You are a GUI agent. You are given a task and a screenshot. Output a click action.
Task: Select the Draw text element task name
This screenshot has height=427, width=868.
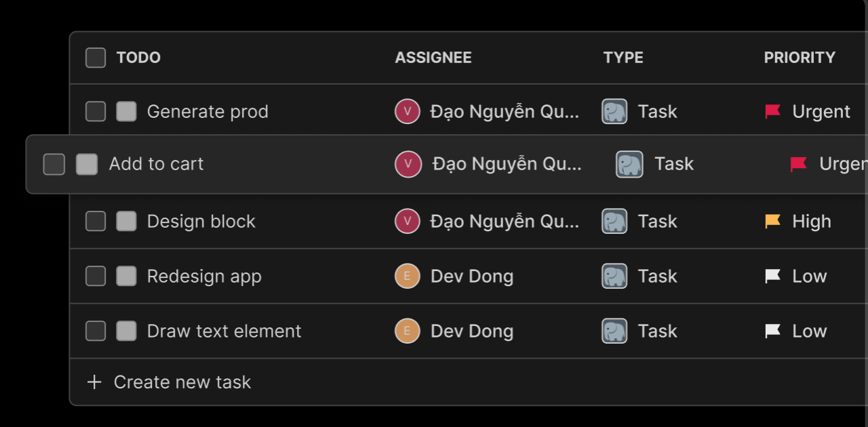point(224,331)
